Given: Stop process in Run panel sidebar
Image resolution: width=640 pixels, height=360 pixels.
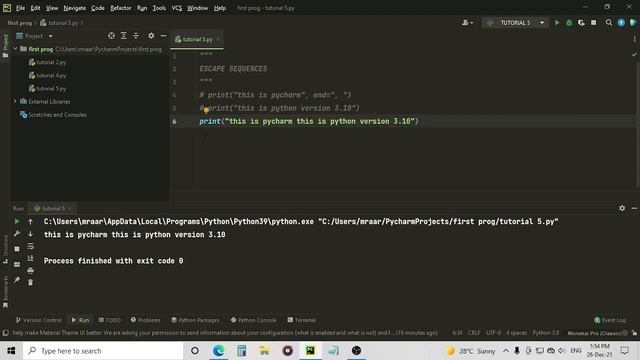Looking at the screenshot, I should pyautogui.click(x=17, y=249).
